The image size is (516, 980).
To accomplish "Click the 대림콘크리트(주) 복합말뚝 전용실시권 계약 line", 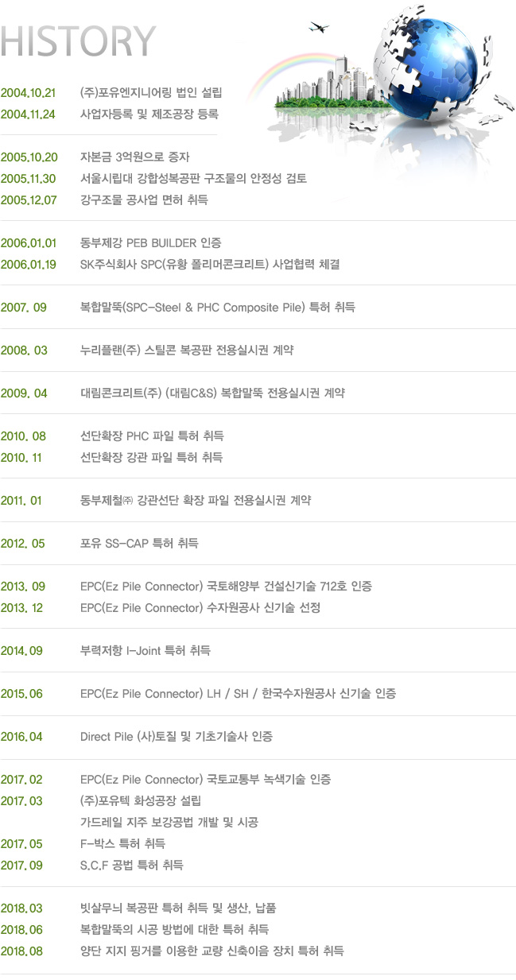I will 212,393.
